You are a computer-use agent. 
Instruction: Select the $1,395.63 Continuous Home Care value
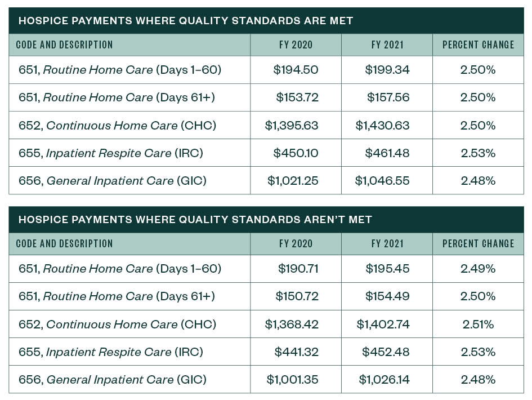[x=292, y=125]
